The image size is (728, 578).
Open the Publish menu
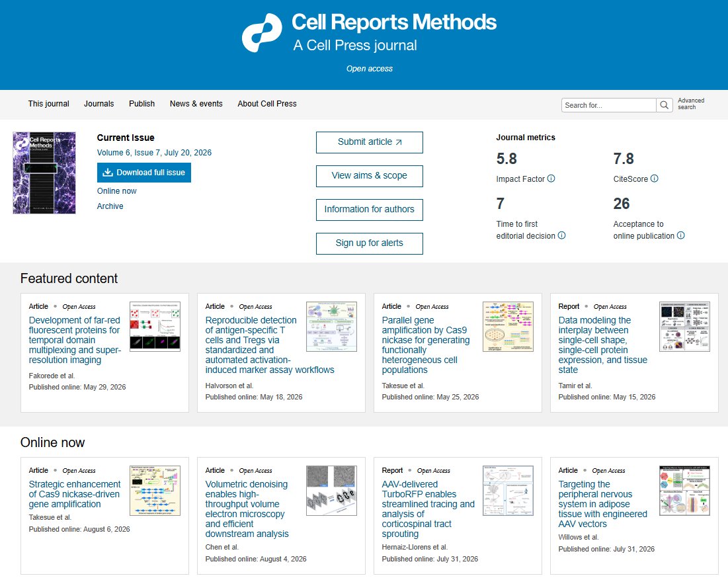(x=142, y=104)
